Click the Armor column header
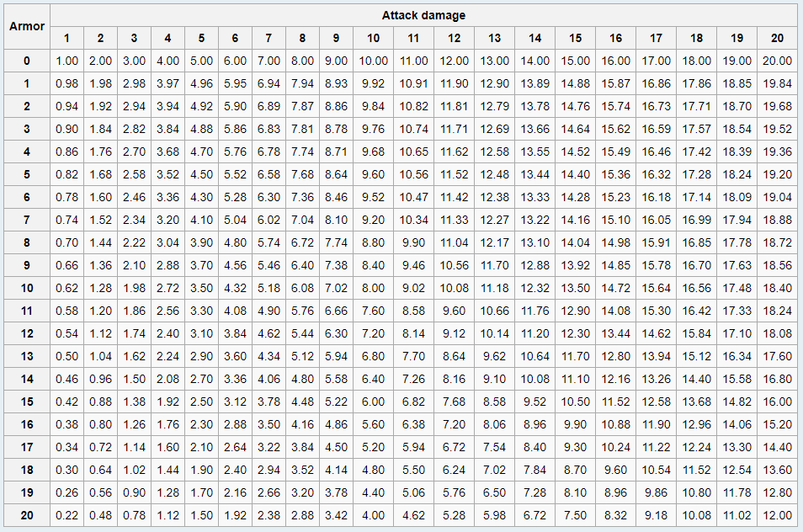803x532 pixels. click(x=27, y=27)
